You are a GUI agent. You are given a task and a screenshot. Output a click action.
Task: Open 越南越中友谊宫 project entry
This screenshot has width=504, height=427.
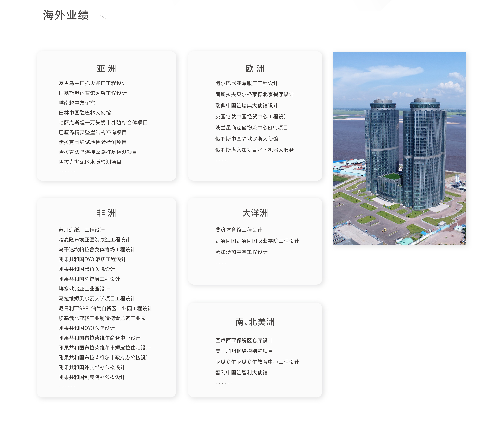pos(77,103)
